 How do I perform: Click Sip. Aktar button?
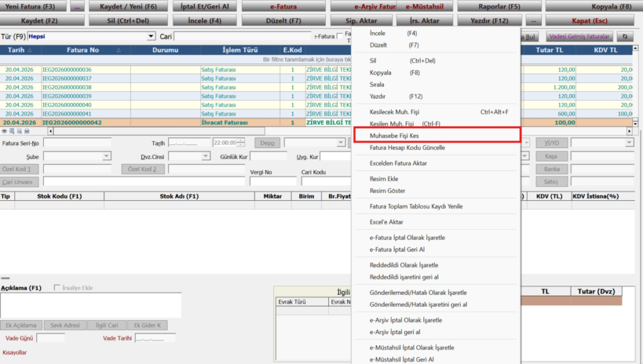[361, 21]
